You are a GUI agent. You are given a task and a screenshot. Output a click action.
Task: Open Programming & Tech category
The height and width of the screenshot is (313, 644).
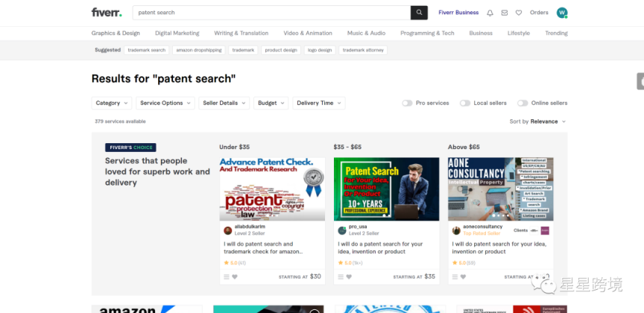coord(427,34)
